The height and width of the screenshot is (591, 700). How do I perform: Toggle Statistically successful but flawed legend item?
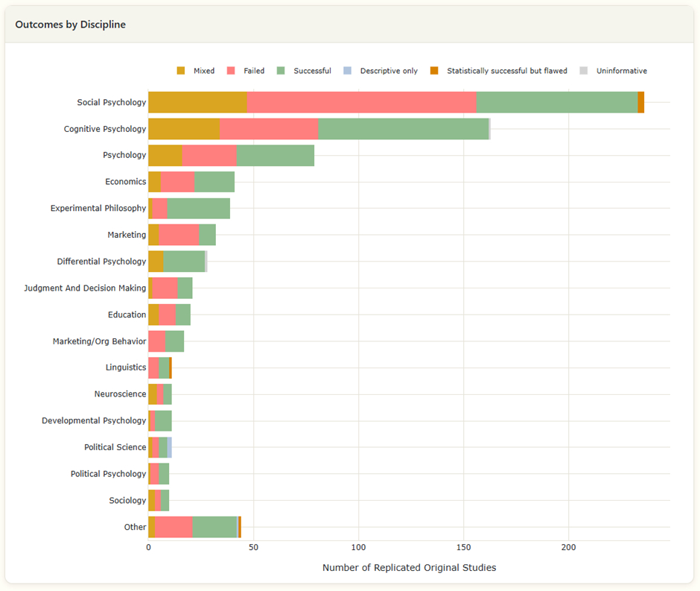(x=506, y=71)
